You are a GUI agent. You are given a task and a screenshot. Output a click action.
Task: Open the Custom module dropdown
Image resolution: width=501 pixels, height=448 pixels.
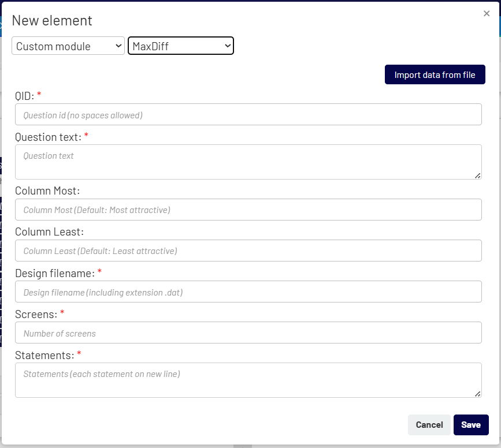pos(68,46)
